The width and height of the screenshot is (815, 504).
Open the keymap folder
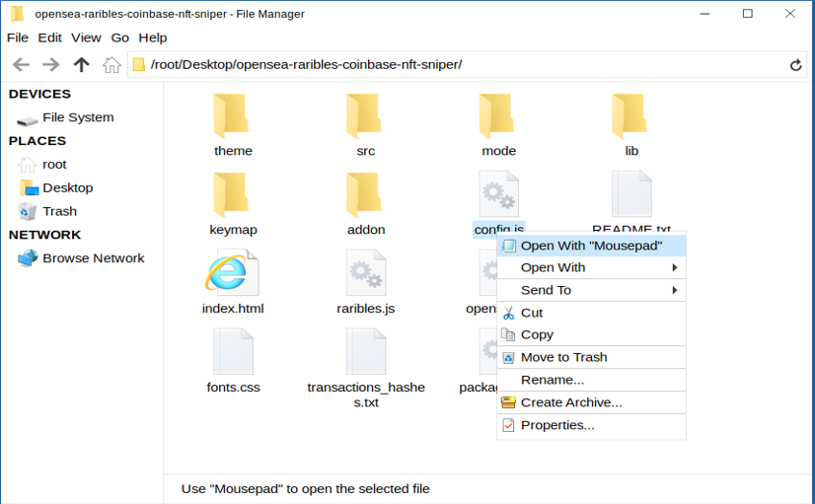pos(232,195)
